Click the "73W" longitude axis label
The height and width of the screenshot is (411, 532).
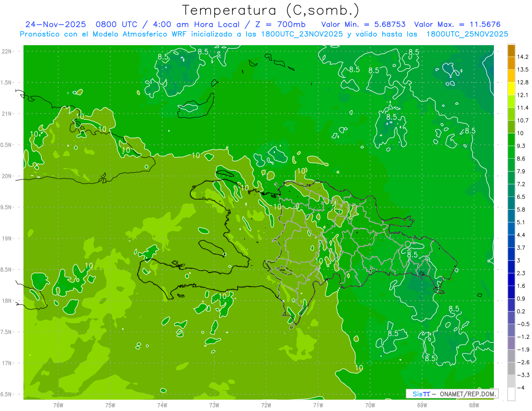[214, 405]
